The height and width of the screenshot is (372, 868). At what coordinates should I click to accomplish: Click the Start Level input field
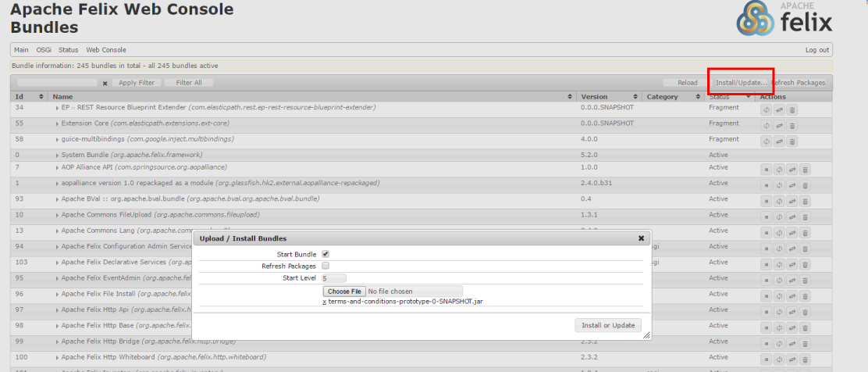pos(333,277)
